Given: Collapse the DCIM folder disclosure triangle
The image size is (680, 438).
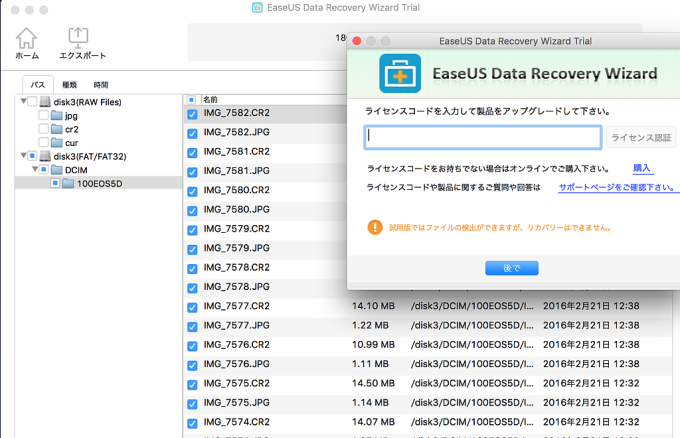Looking at the screenshot, I should [x=33, y=170].
